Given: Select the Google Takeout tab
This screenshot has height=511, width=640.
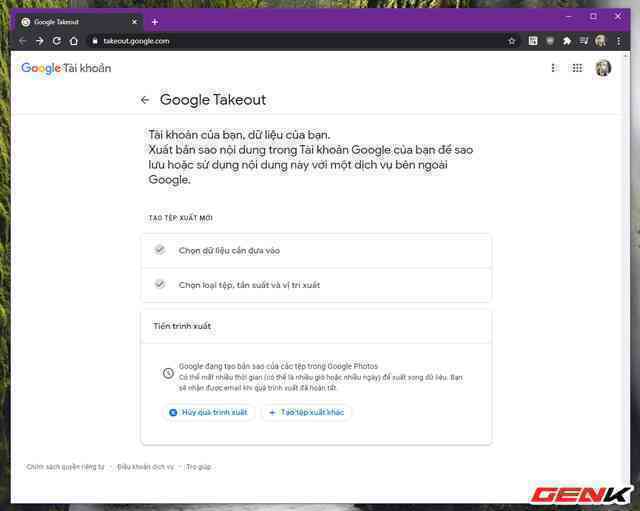Looking at the screenshot, I should click(80, 22).
